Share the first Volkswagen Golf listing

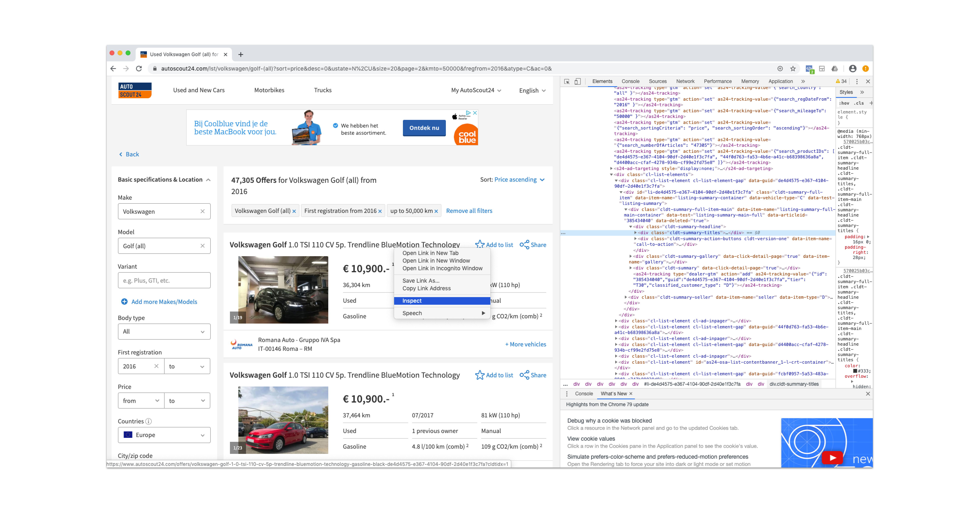point(533,245)
